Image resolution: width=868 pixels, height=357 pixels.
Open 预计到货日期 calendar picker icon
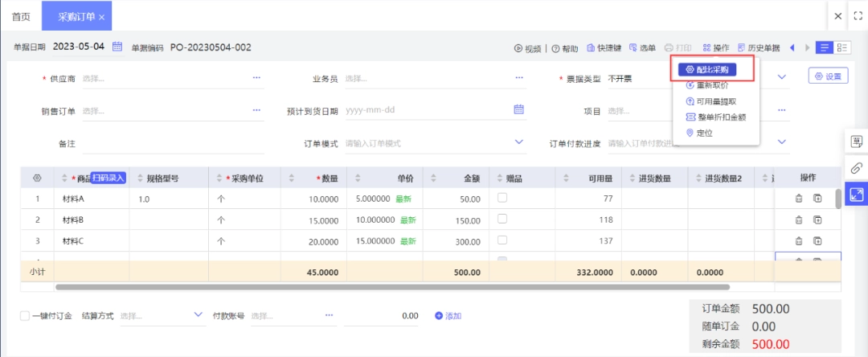point(518,109)
